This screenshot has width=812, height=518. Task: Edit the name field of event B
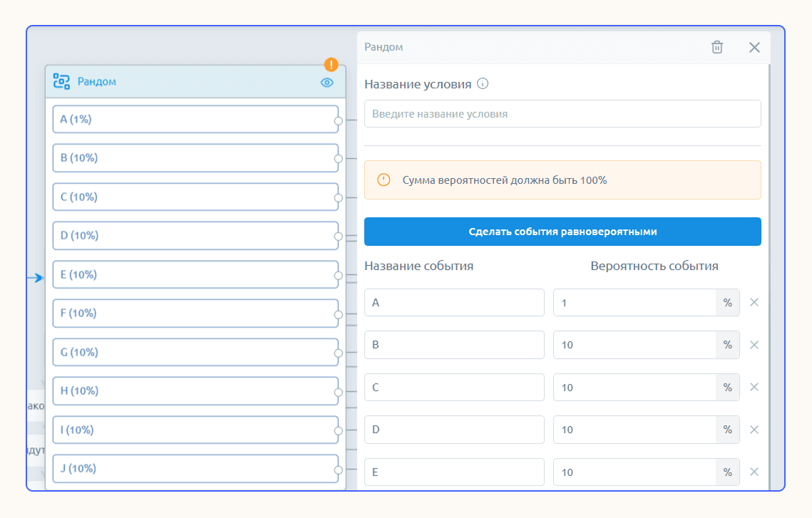pos(454,345)
